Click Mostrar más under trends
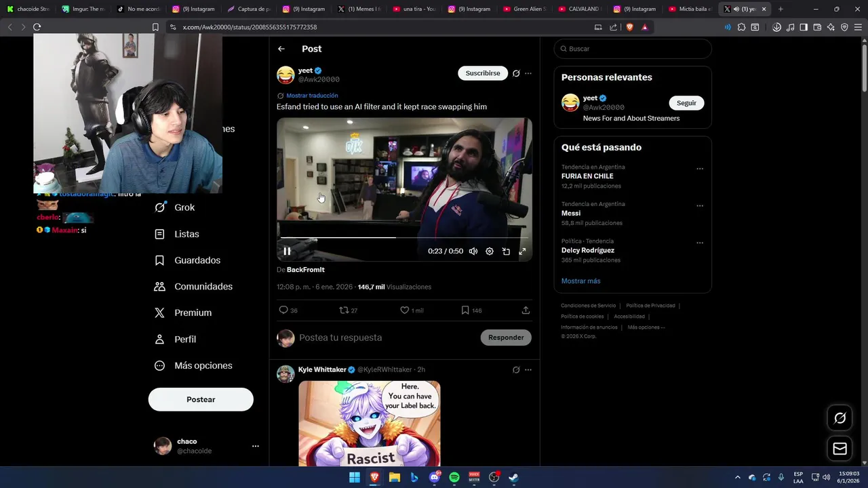Screen dimensions: 868x488 point(580,281)
